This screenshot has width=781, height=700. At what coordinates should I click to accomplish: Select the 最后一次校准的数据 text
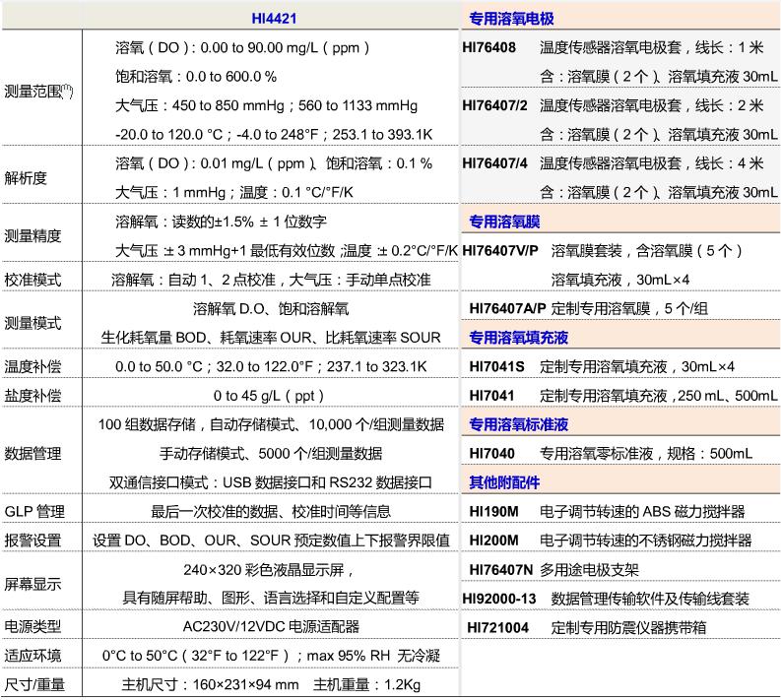[x=271, y=511]
